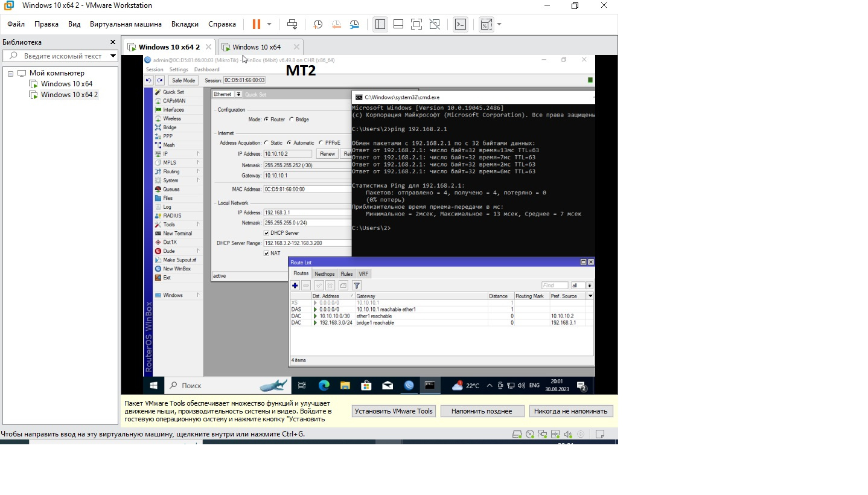Open the 'all' filter dropdown in Route List

(x=589, y=286)
